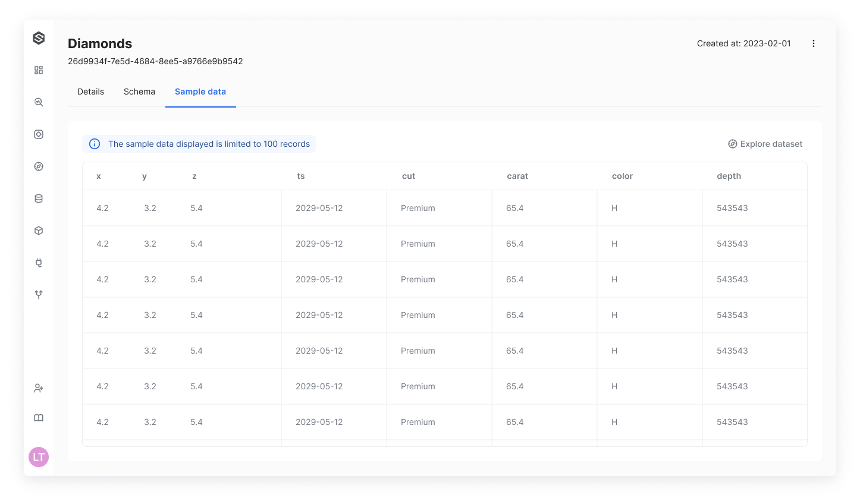860x504 pixels.
Task: Click the compass icon beside Explore dataset
Action: (x=733, y=144)
